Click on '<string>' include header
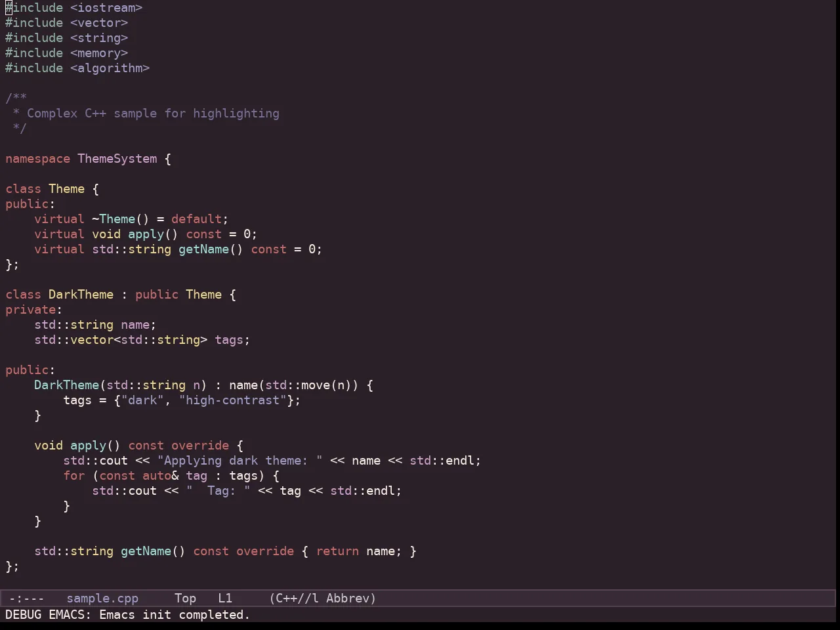The image size is (840, 630). [99, 38]
